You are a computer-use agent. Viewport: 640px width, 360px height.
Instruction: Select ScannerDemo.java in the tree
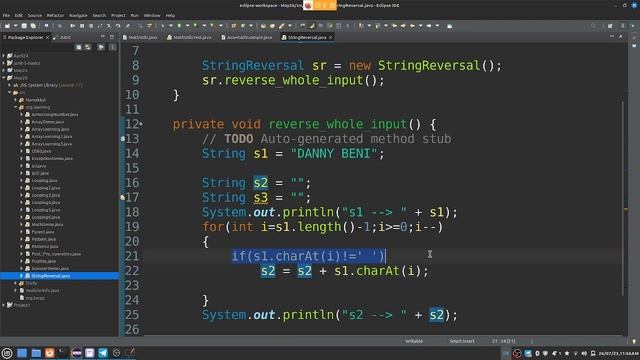(50, 269)
